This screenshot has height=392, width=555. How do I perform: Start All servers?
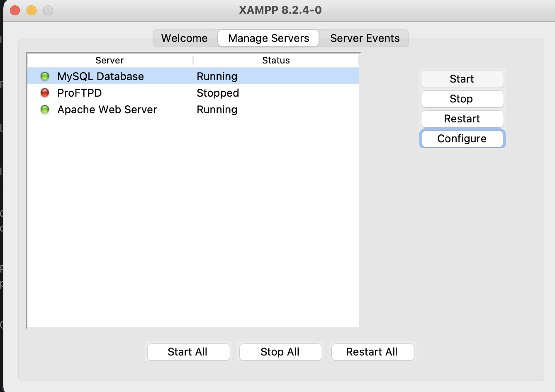coord(188,352)
